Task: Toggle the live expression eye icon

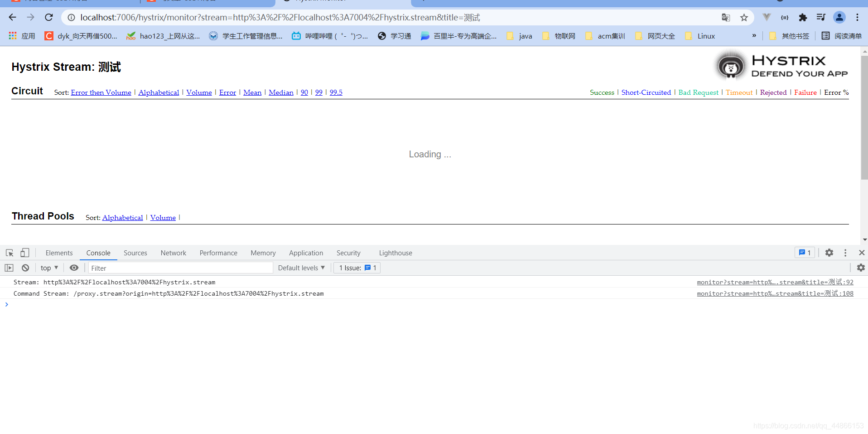Action: [74, 268]
